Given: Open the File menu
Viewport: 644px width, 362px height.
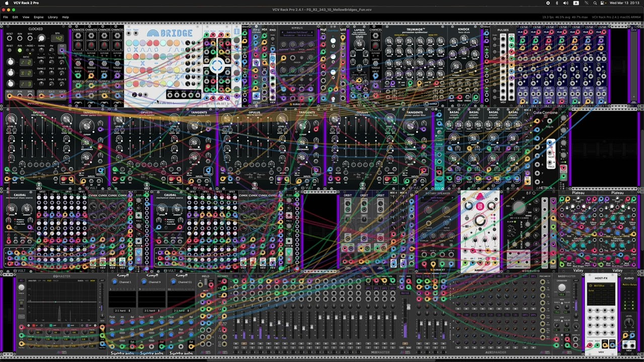Looking at the screenshot, I should 6,17.
